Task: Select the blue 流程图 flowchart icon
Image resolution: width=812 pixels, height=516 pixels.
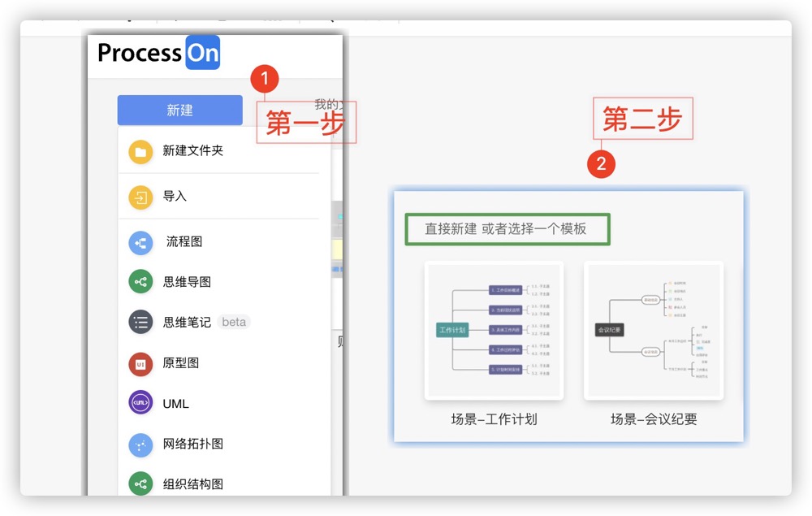Action: coord(140,242)
